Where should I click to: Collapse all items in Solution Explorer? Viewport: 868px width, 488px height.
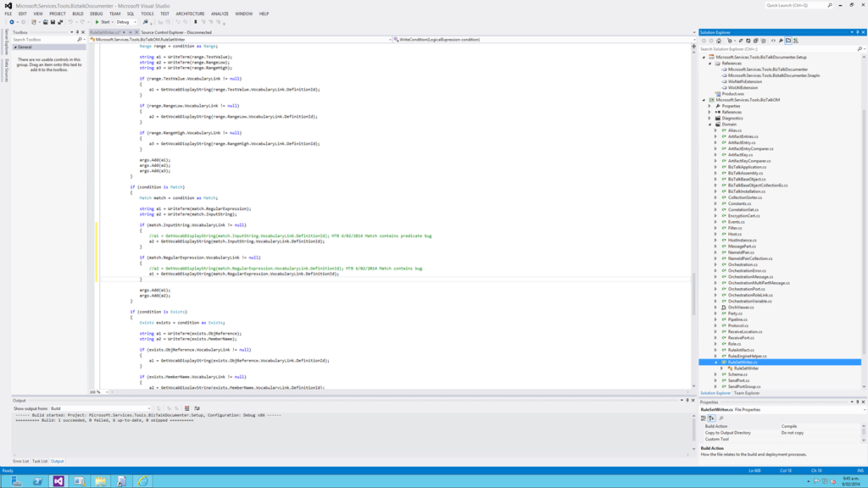tap(755, 41)
